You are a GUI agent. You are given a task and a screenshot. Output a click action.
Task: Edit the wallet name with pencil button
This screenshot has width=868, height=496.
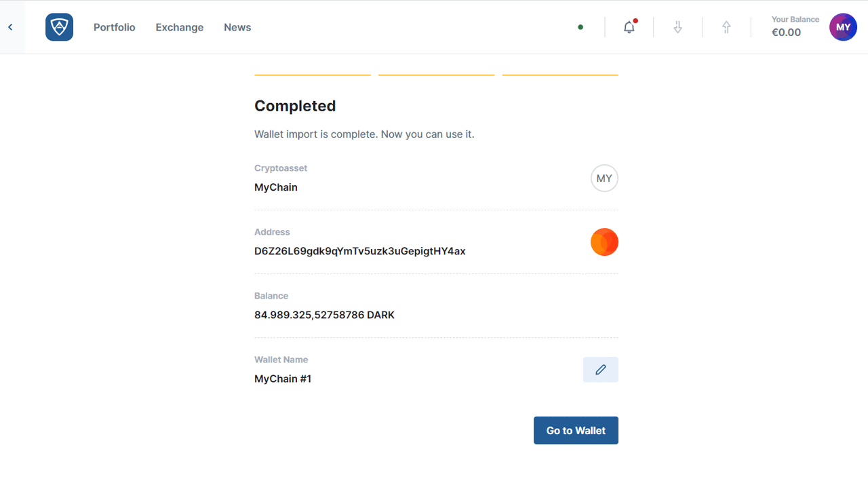click(600, 370)
